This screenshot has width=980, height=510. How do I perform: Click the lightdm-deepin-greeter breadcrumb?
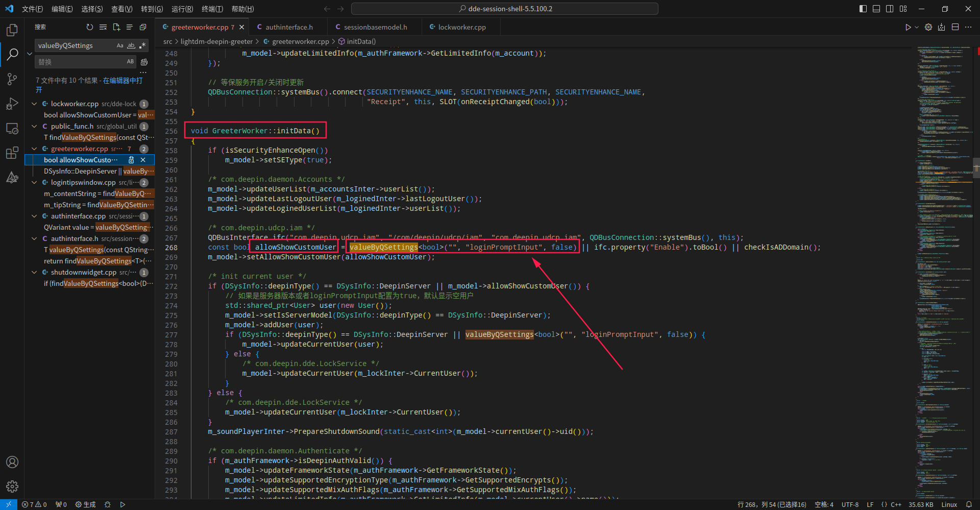(216, 41)
